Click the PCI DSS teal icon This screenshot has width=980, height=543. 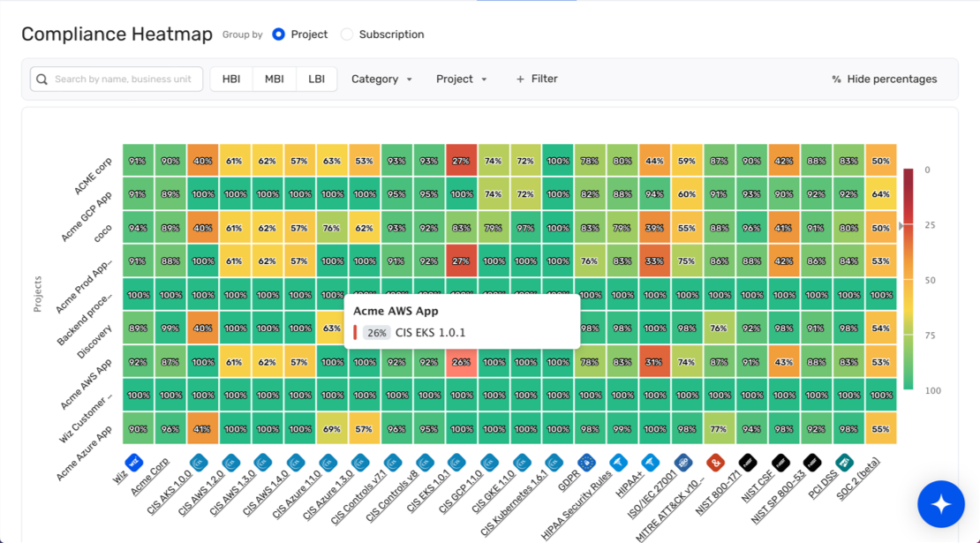[x=844, y=463]
